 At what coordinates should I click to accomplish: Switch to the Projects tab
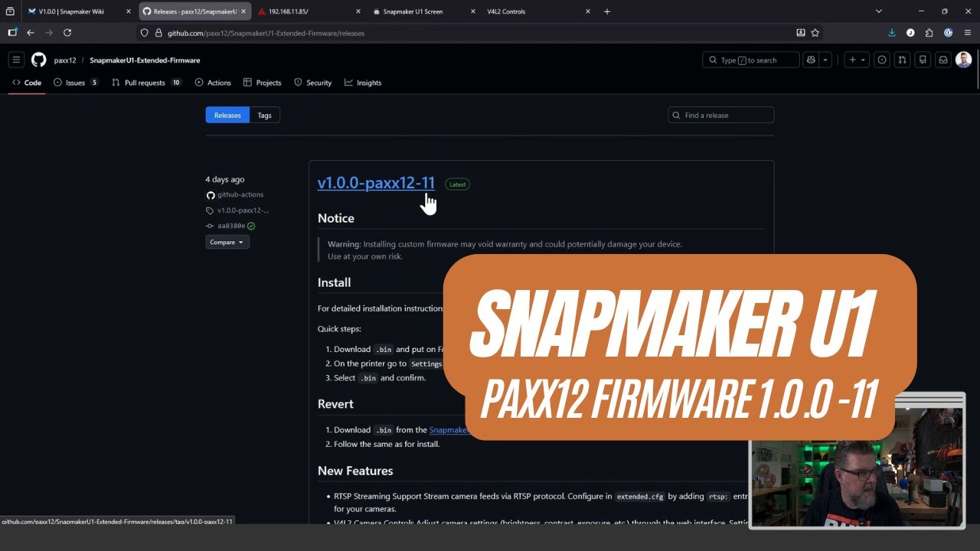click(x=263, y=83)
